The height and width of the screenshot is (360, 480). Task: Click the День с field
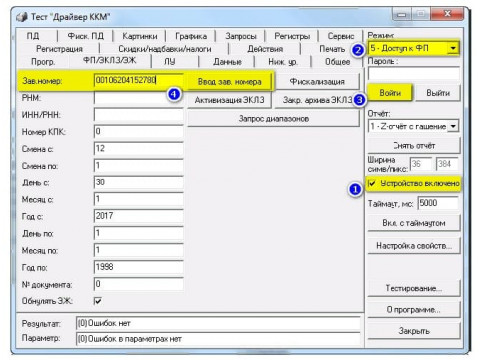[x=139, y=182]
